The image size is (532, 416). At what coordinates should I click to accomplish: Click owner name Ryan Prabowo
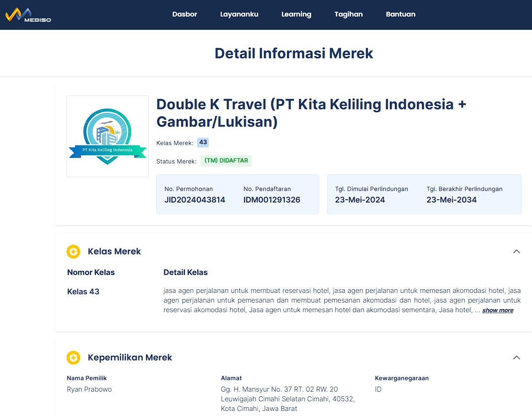[89, 389]
